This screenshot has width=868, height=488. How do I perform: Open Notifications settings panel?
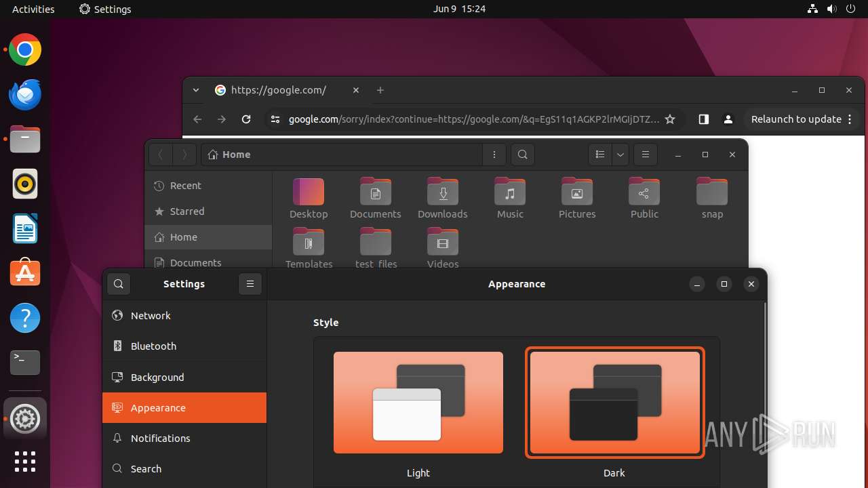pyautogui.click(x=184, y=439)
